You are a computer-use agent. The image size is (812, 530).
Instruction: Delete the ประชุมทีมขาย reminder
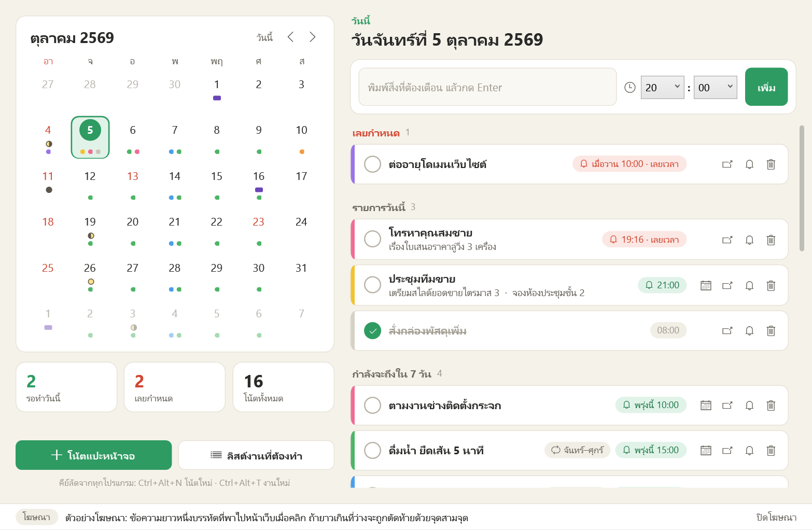[x=771, y=285]
